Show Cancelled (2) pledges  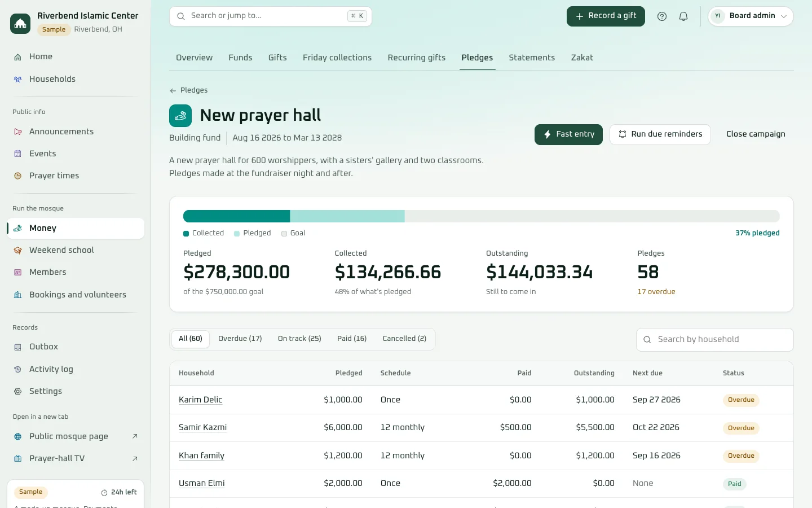[404, 339]
